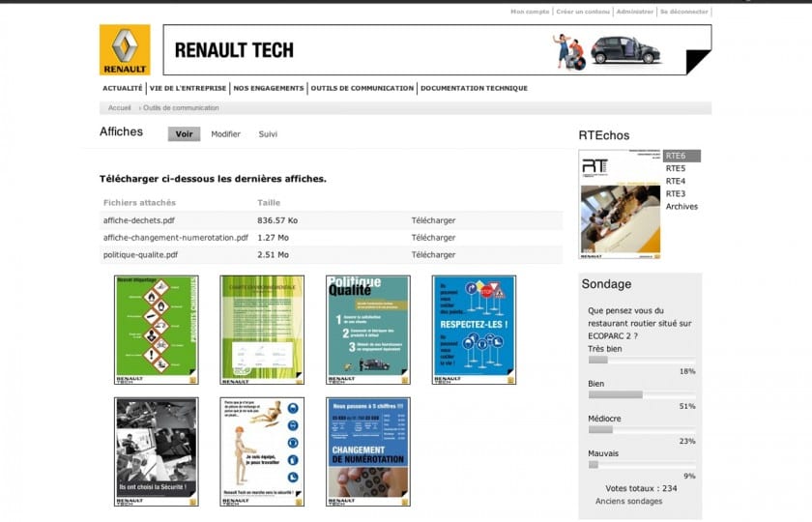Open Vie de l'entreprise menu
Image resolution: width=812 pixels, height=522 pixels.
188,88
